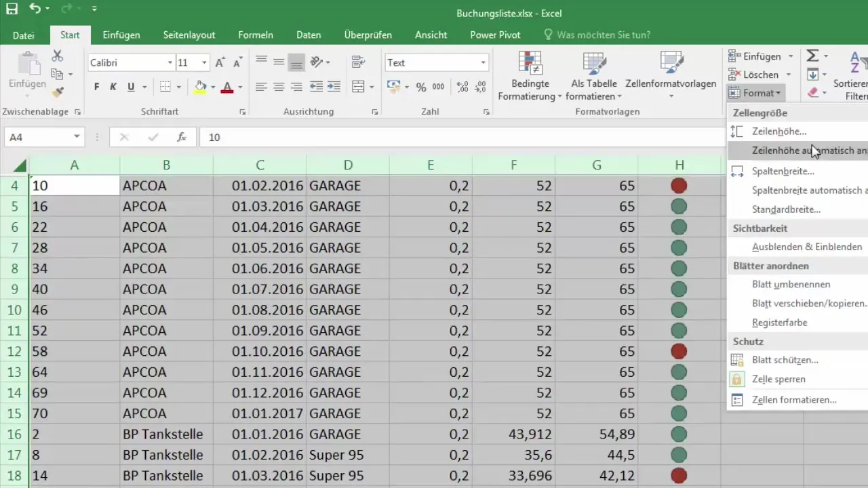This screenshot has width=868, height=488.
Task: Click the percent style icon
Action: (x=421, y=87)
